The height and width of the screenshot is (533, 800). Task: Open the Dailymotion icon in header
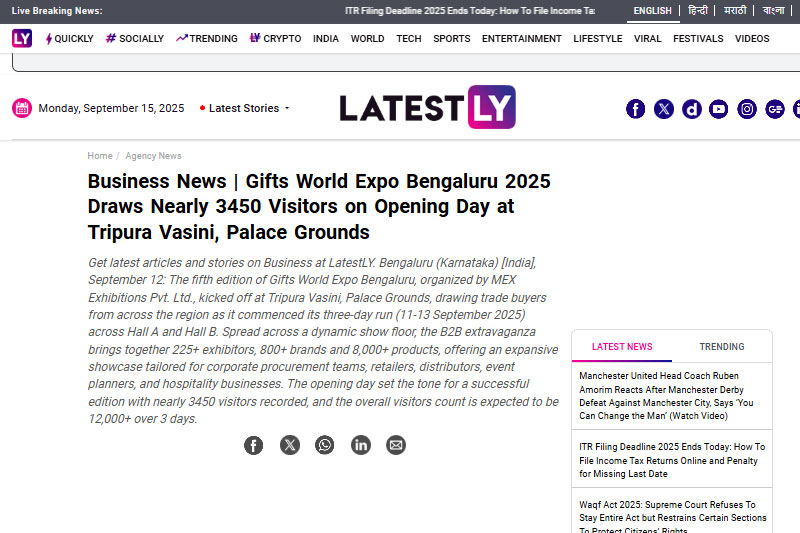691,109
